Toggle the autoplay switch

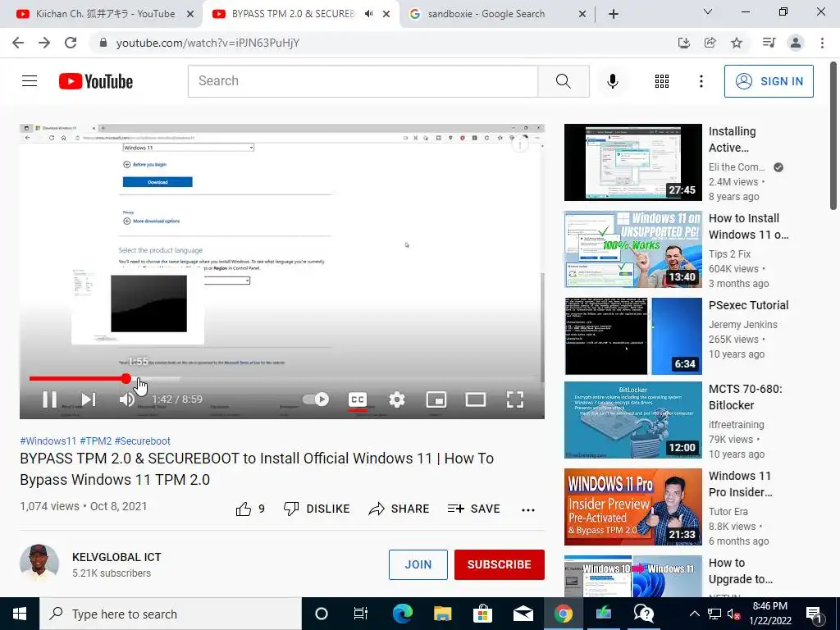[x=316, y=399]
